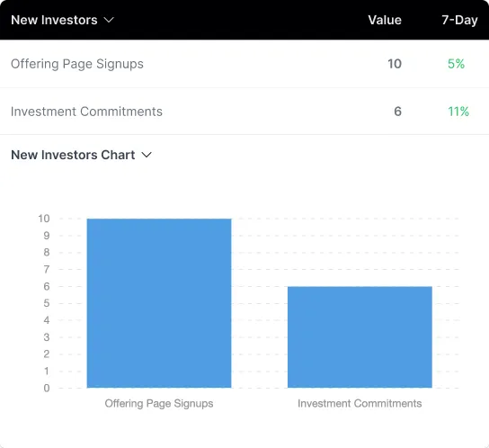Click the Investment Commitments table row label
Image resolution: width=489 pixels, height=448 pixels.
click(86, 112)
